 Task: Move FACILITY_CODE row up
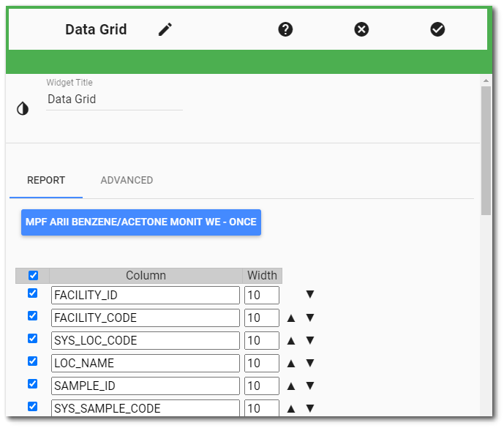tap(291, 318)
